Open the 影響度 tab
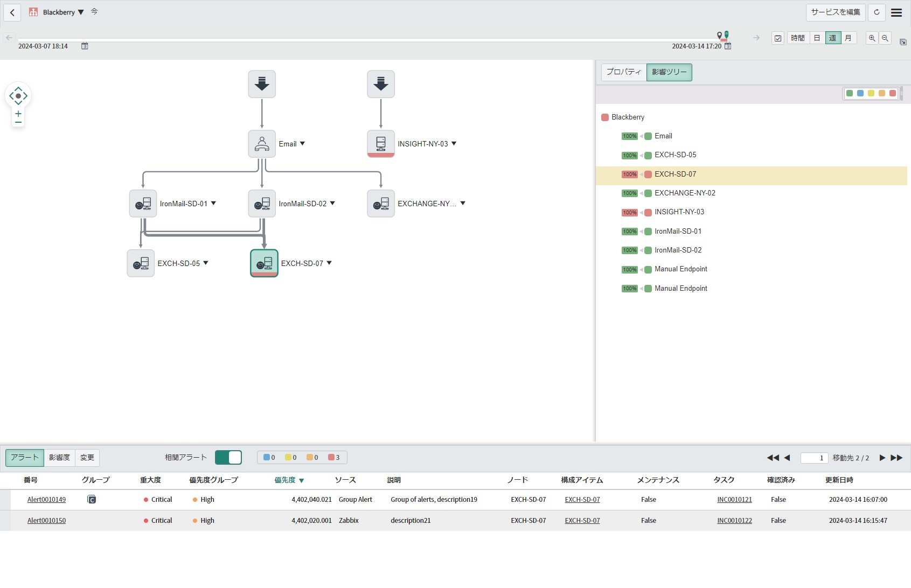Image resolution: width=911 pixels, height=588 pixels. [x=59, y=458]
